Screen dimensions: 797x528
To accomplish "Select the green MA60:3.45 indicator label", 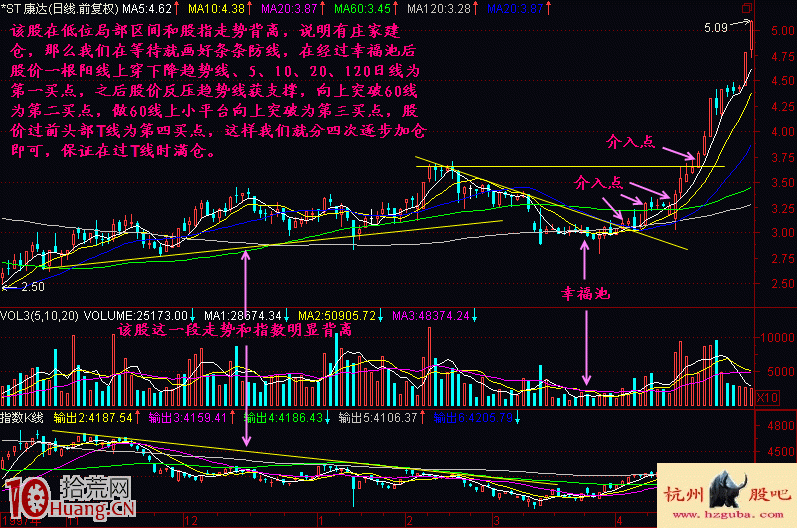I will tap(362, 9).
